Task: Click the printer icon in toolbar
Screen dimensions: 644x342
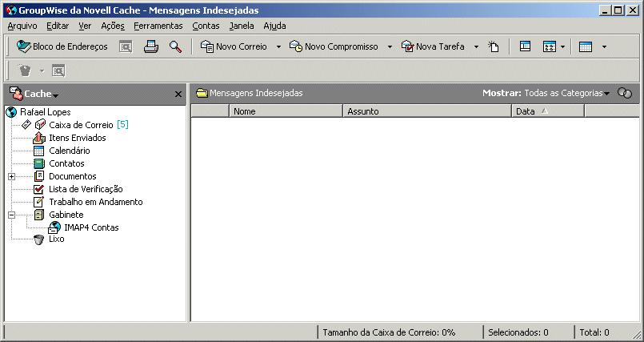Action: [x=150, y=47]
